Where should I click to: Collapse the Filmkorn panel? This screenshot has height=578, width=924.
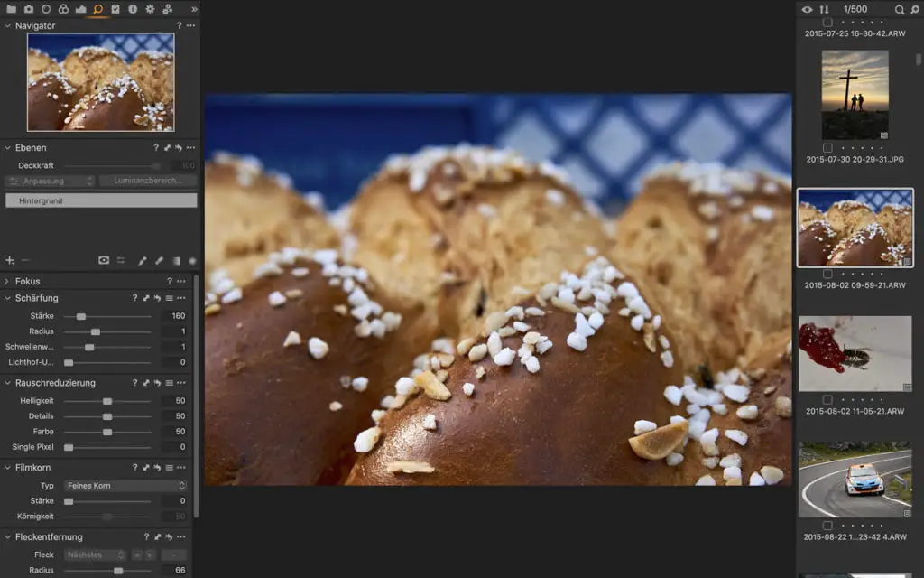(7, 467)
